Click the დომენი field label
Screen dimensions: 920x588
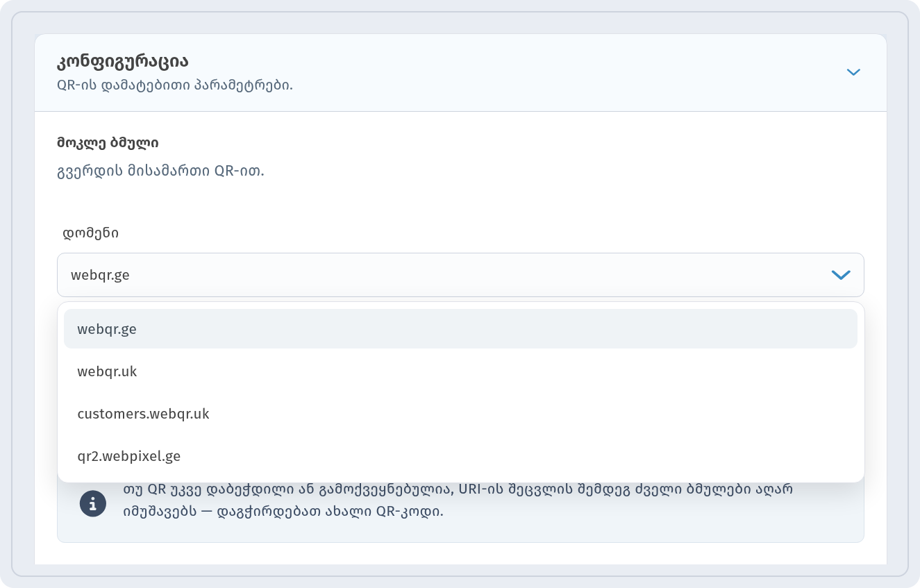(x=91, y=233)
